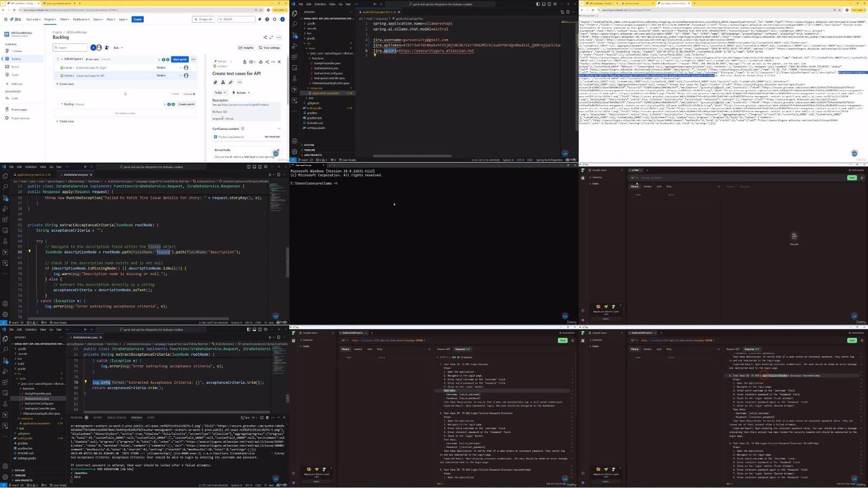Open Run menu in top VS Code window
868x488 pixels.
click(x=348, y=4)
